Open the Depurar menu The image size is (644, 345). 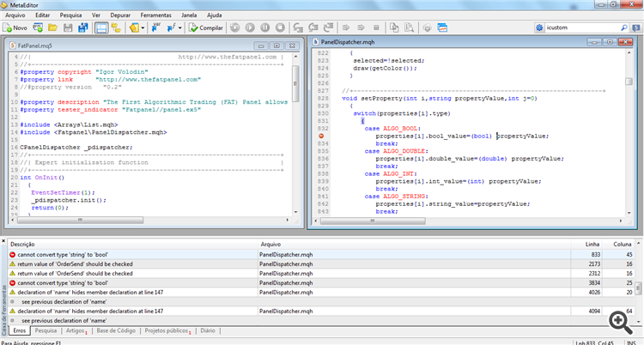[x=120, y=15]
